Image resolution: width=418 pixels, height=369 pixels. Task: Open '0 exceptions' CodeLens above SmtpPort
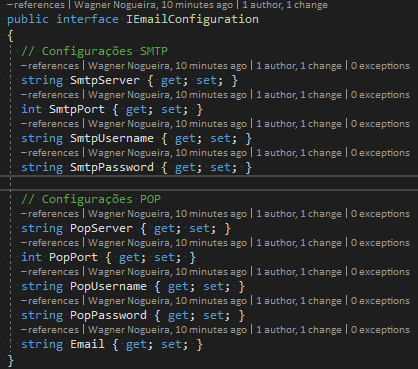point(380,95)
